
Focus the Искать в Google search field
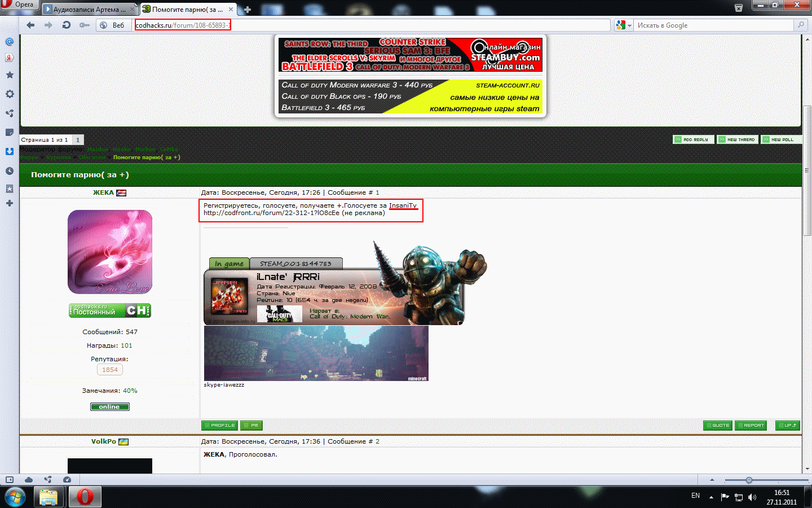point(713,25)
